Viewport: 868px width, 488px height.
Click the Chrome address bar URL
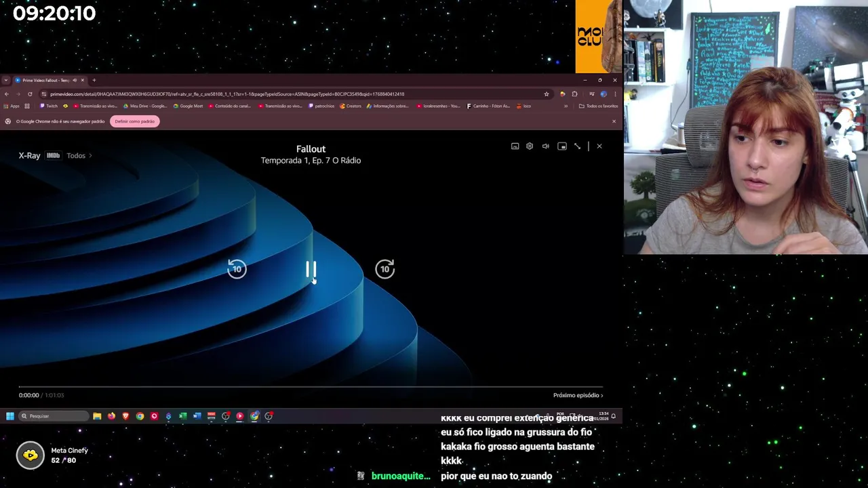point(227,94)
